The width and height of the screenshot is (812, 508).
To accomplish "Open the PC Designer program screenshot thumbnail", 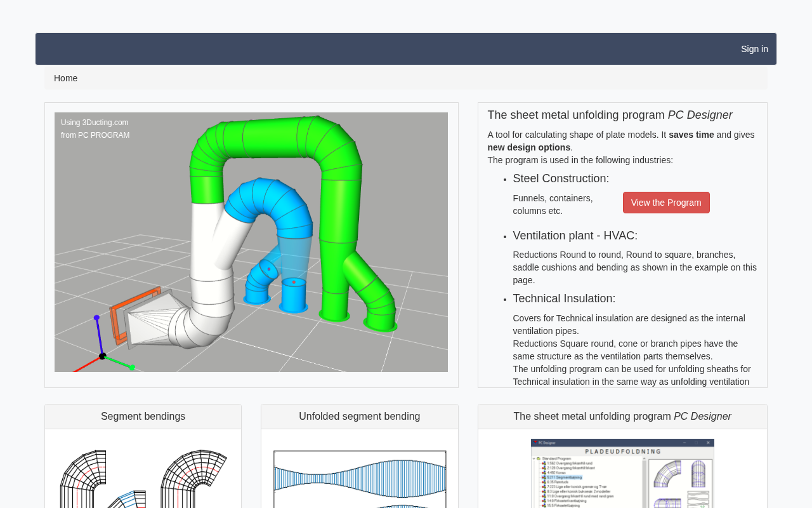I will click(x=622, y=473).
